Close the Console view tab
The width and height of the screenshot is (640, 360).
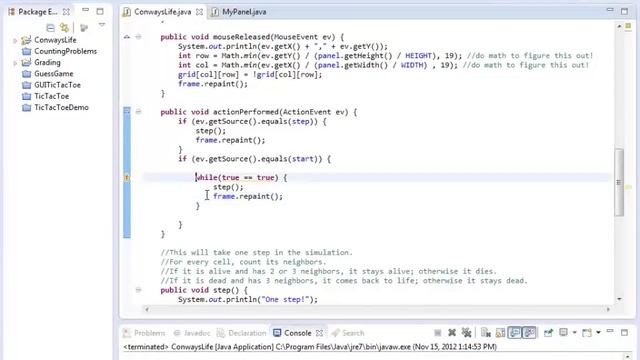point(320,333)
